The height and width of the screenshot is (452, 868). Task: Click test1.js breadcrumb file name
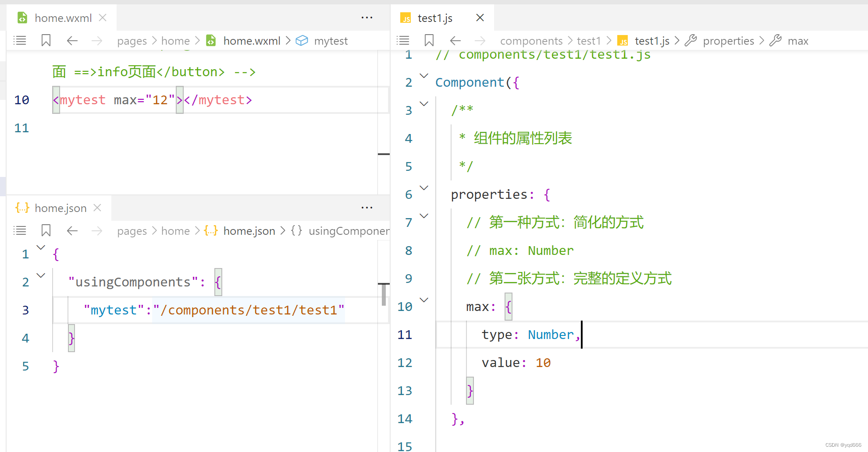[x=652, y=41]
